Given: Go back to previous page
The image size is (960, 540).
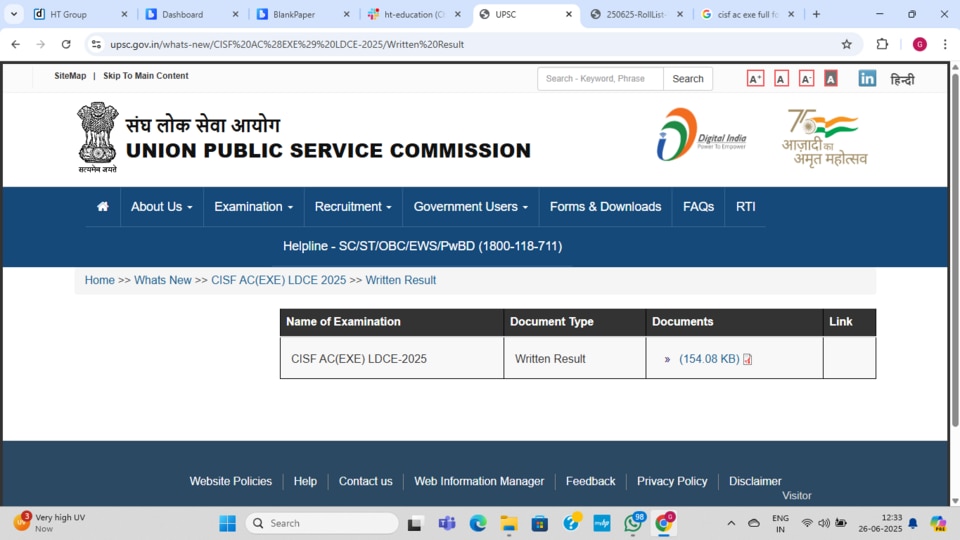Looking at the screenshot, I should [16, 44].
